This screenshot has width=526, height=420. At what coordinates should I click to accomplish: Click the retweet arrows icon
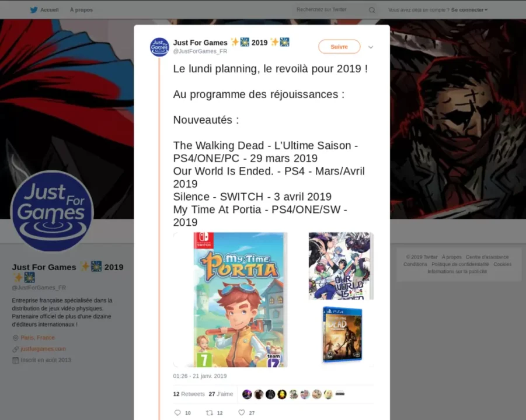[210, 412]
